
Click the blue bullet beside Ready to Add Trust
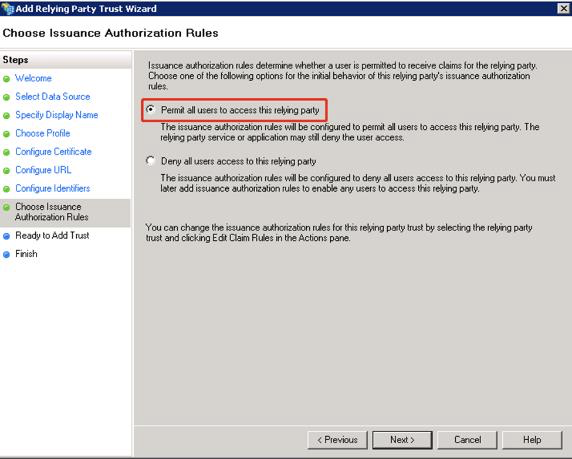pyautogui.click(x=6, y=236)
